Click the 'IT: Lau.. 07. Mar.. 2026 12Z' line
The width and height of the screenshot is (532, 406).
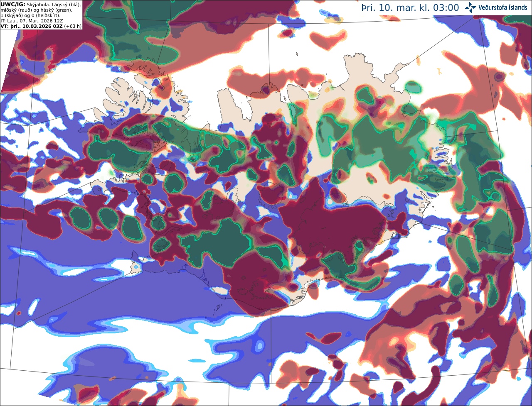[32, 21]
